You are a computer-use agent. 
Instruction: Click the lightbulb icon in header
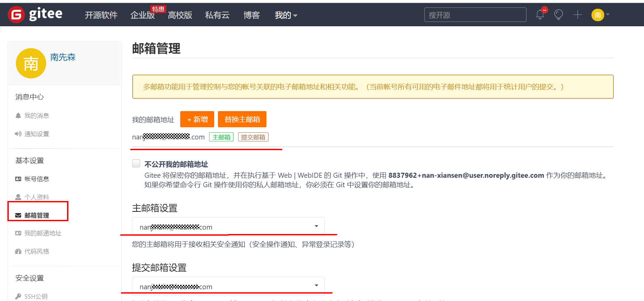[558, 14]
